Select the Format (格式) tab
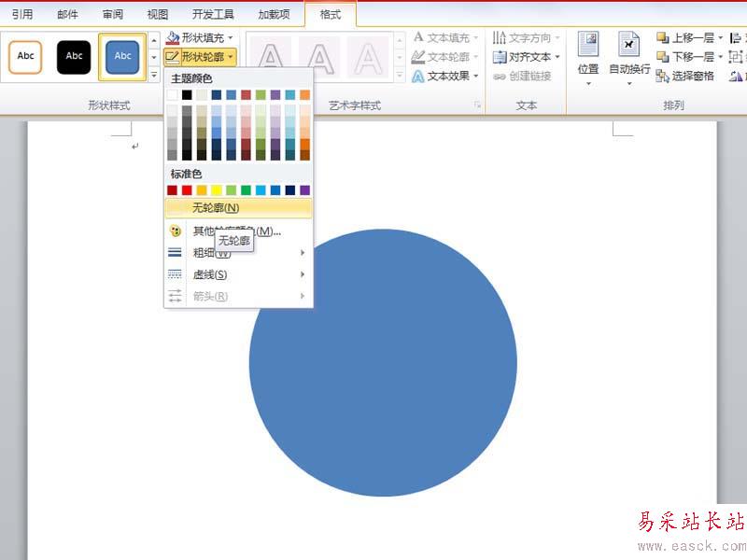This screenshot has height=560, width=747. point(331,14)
